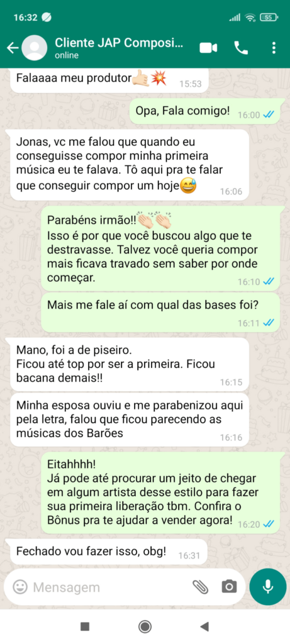Select the 'Opa, Fala comigo!' sent message
The width and height of the screenshot is (290, 644).
coord(205,111)
